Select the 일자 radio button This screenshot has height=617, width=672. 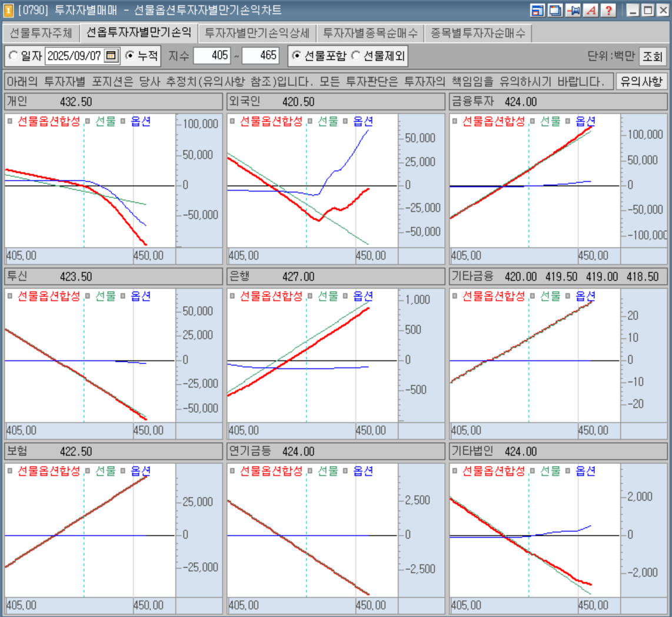pos(13,56)
